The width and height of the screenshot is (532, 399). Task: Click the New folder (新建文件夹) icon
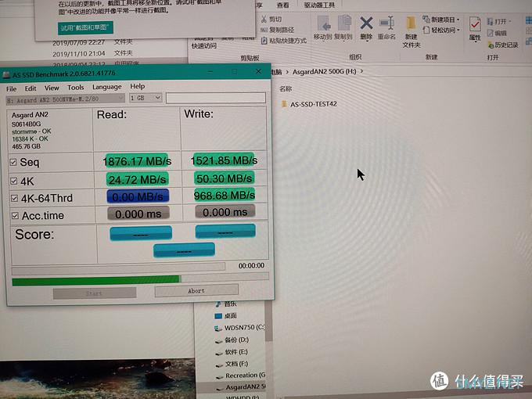click(x=411, y=23)
